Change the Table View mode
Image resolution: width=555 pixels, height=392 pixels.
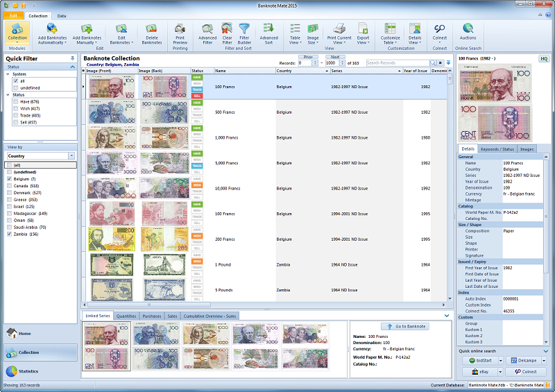tap(295, 33)
